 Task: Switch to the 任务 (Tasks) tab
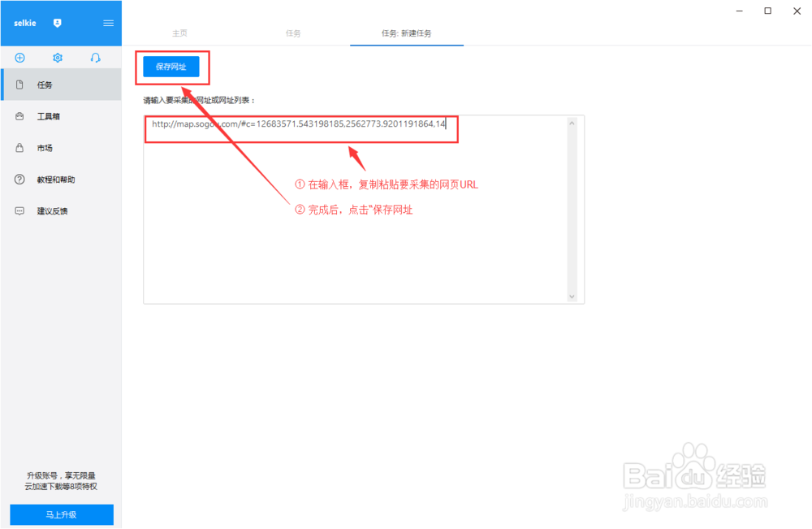(293, 34)
